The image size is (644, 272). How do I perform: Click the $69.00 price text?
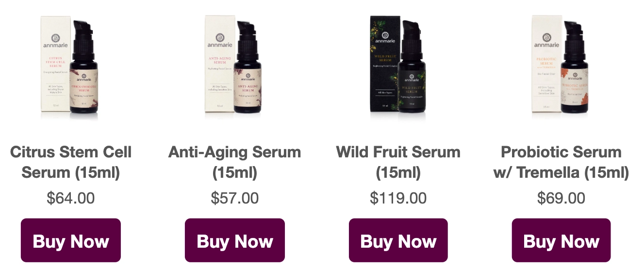561,198
